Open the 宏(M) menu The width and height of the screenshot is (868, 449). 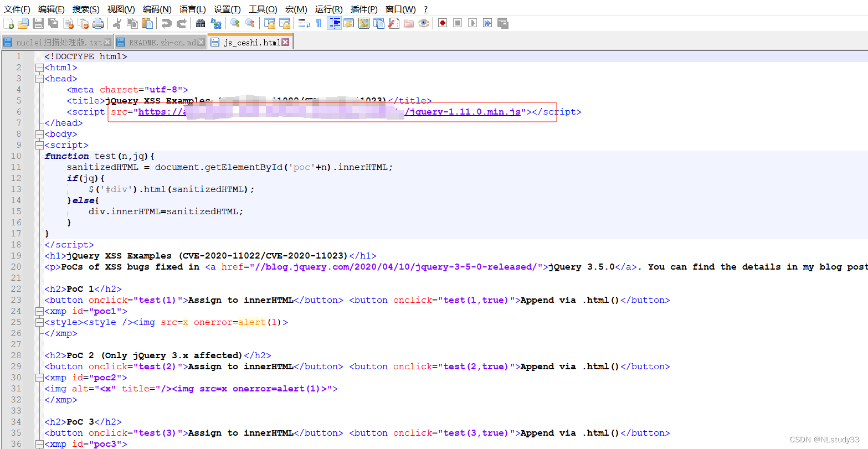[296, 9]
